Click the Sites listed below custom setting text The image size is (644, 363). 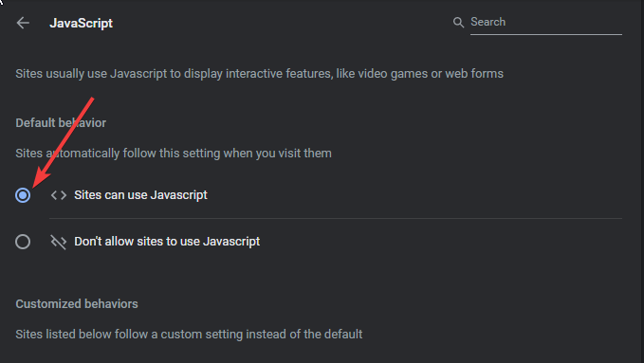(x=189, y=335)
